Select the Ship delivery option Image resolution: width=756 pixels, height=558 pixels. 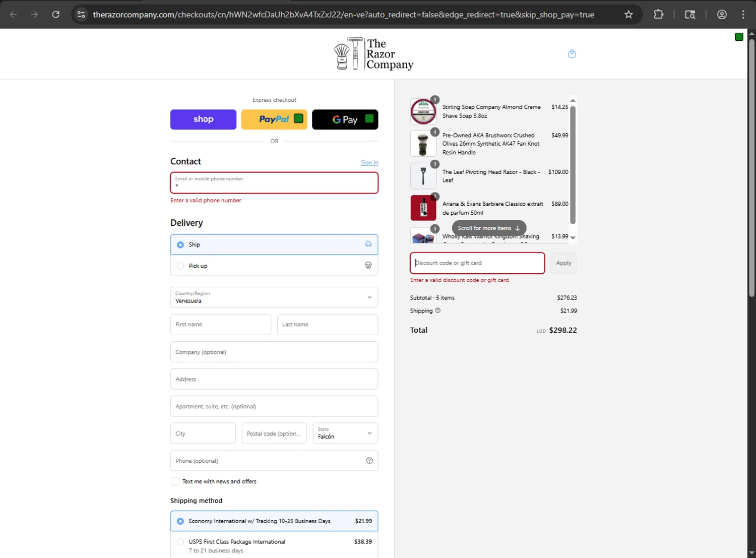[x=274, y=244]
